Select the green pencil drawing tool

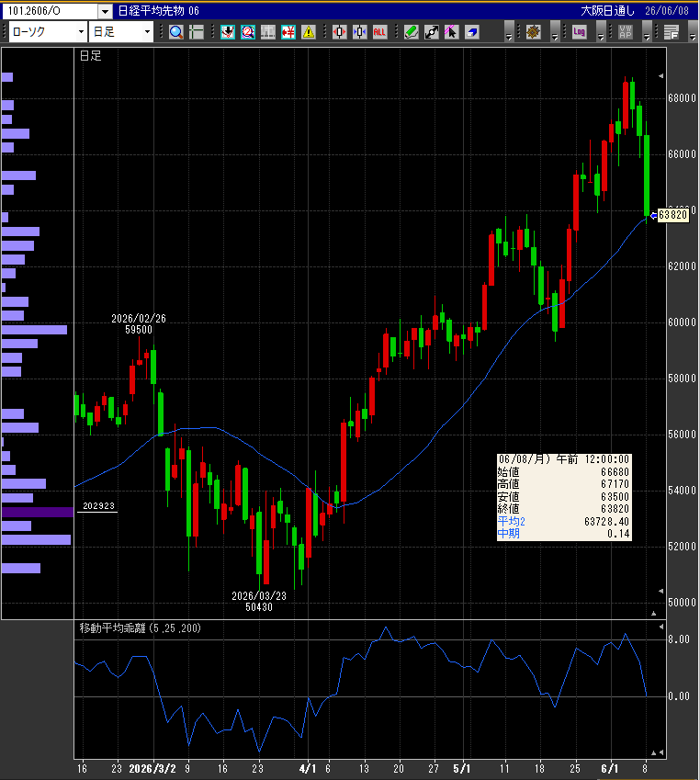point(411,32)
